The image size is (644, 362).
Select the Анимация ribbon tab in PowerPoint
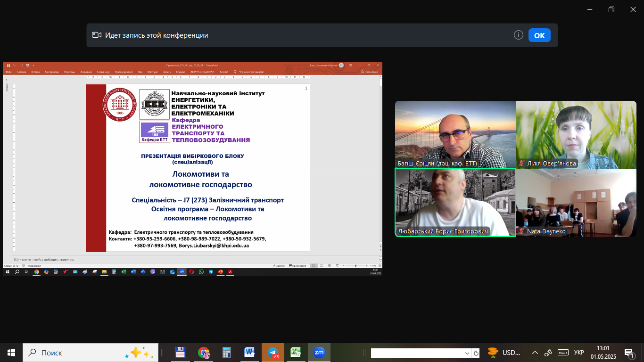click(x=86, y=72)
